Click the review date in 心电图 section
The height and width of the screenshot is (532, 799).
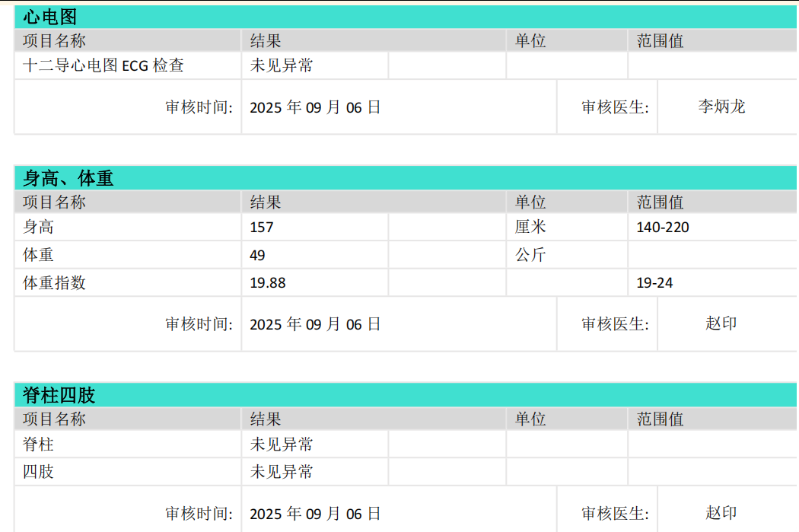315,107
